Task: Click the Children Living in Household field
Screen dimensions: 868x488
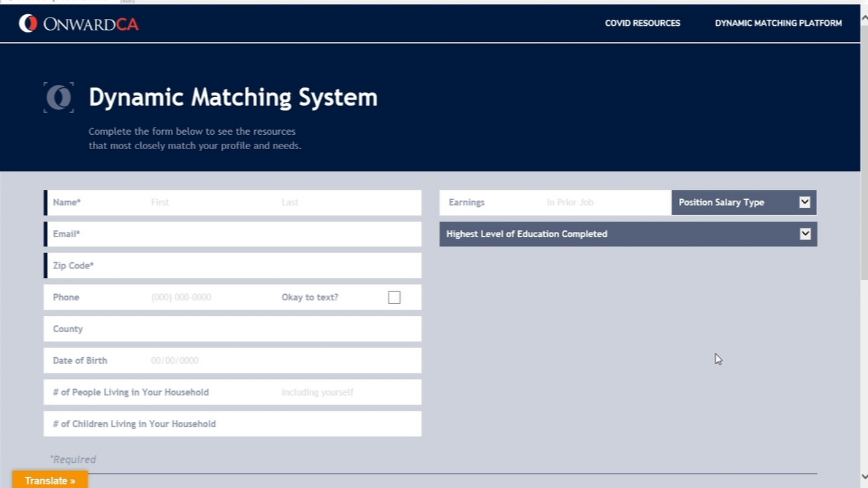Action: pyautogui.click(x=233, y=424)
